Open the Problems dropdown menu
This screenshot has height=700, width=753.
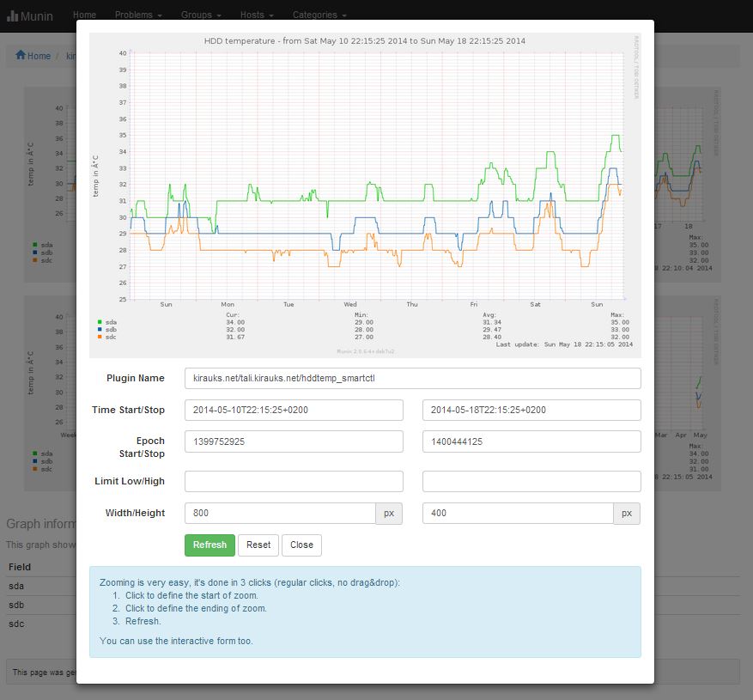coord(137,15)
